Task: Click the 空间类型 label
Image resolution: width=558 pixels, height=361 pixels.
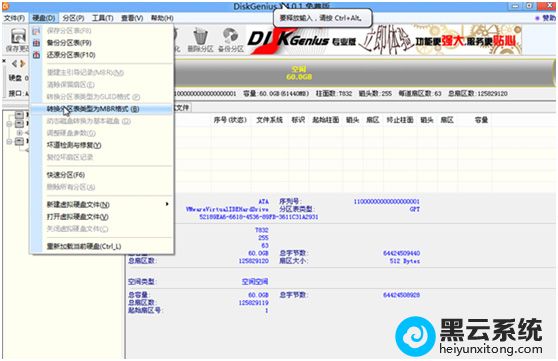Action: click(x=141, y=282)
